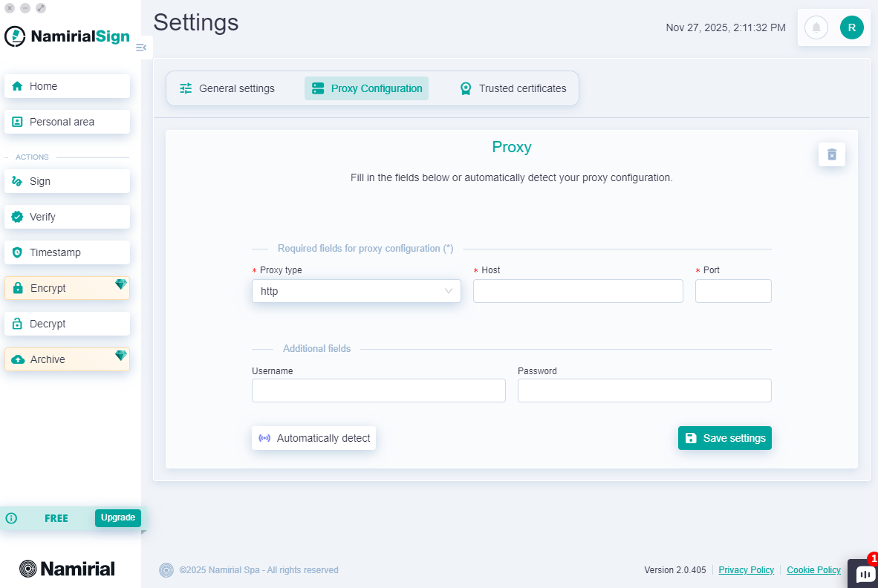The height and width of the screenshot is (588, 878).
Task: Select the Proxy Configuration tab
Action: [366, 88]
